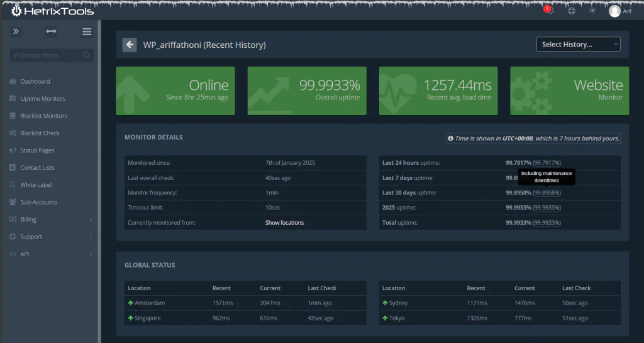The height and width of the screenshot is (343, 644).
Task: Expand the Billing submenu
Action: [51, 220]
